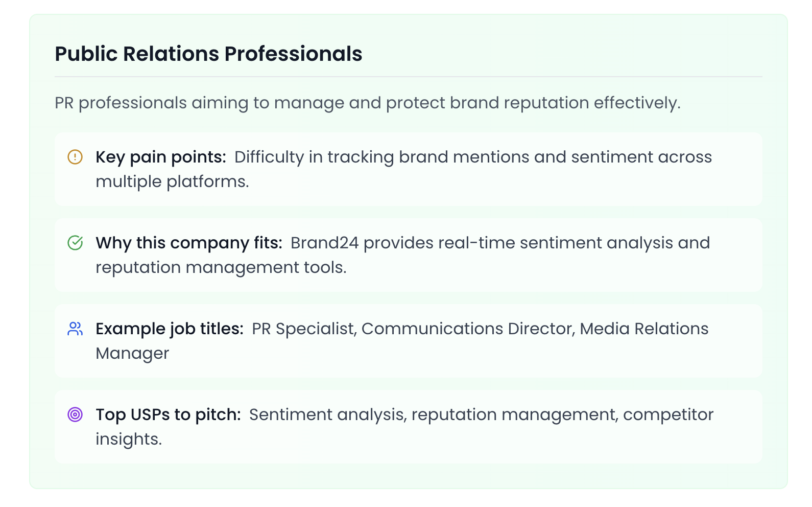Click the 'Top USPs to pitch:' label
Viewport: 812px width, 507px height.
click(x=168, y=414)
